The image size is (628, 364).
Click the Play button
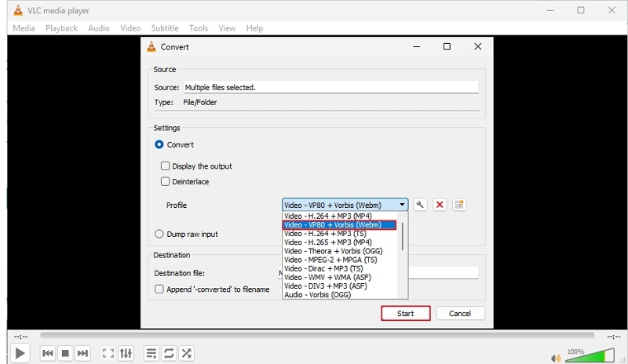[x=20, y=353]
